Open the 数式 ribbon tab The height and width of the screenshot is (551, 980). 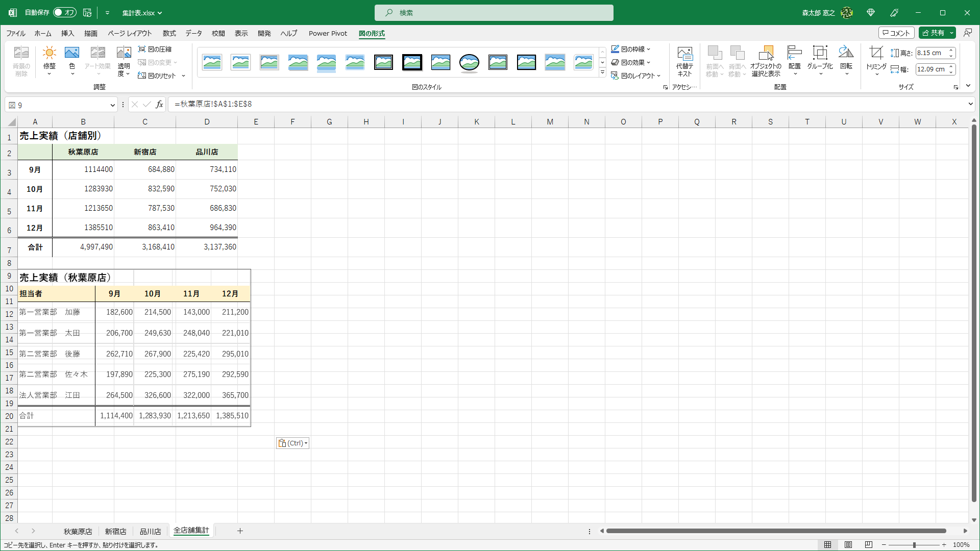click(x=169, y=34)
